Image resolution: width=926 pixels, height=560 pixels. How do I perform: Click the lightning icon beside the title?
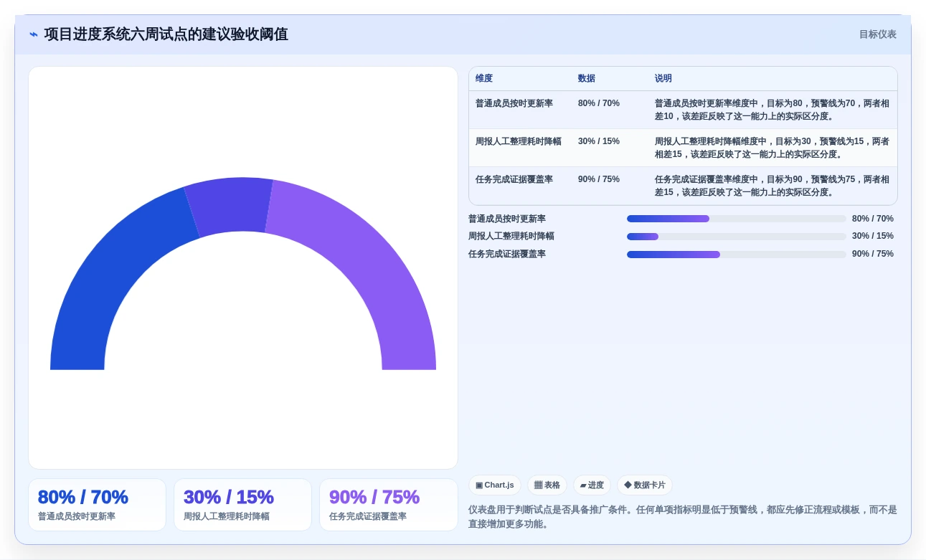34,34
